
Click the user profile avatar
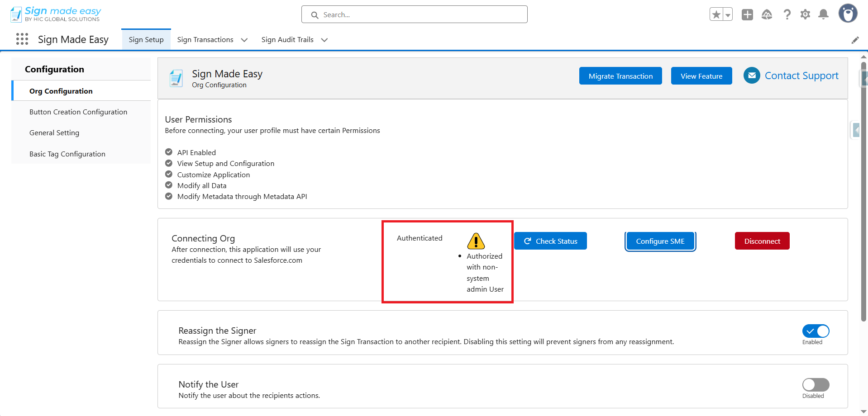pos(848,14)
